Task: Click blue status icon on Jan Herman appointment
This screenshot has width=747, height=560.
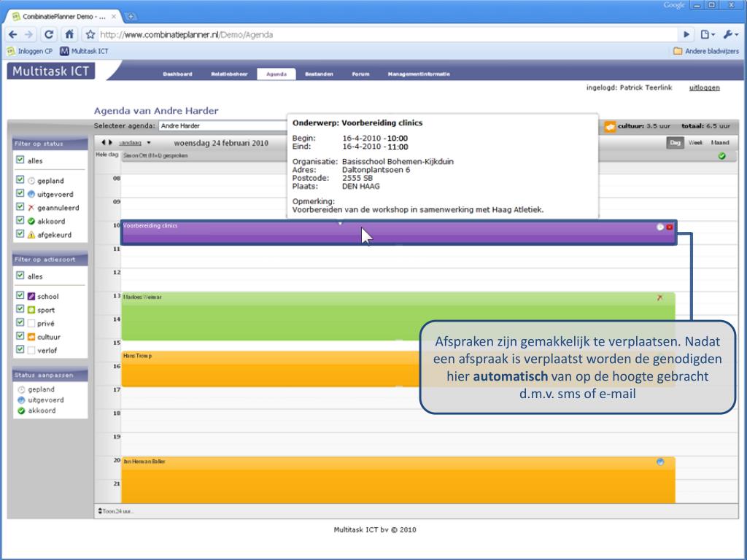Action: tap(660, 462)
